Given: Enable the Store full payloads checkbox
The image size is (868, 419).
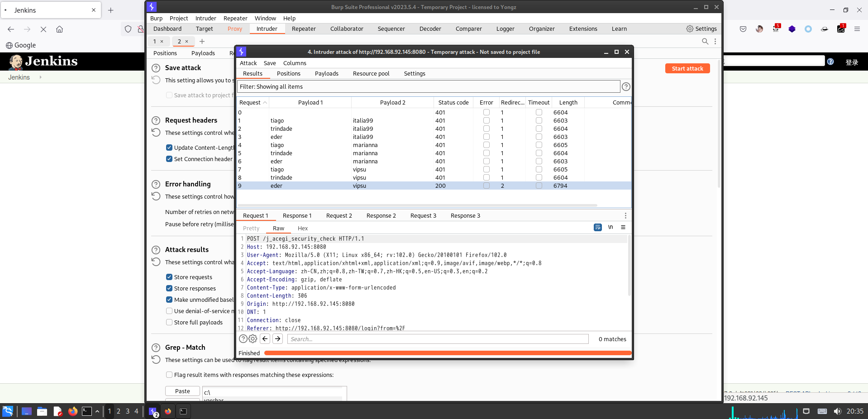Looking at the screenshot, I should [169, 322].
